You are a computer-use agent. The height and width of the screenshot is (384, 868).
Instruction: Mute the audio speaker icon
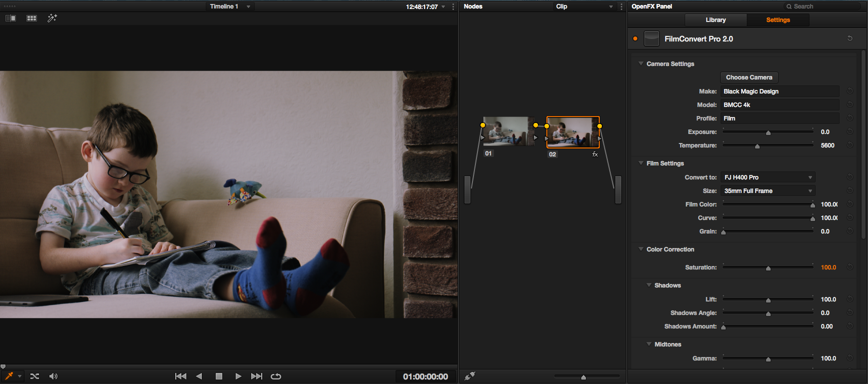[x=53, y=376]
